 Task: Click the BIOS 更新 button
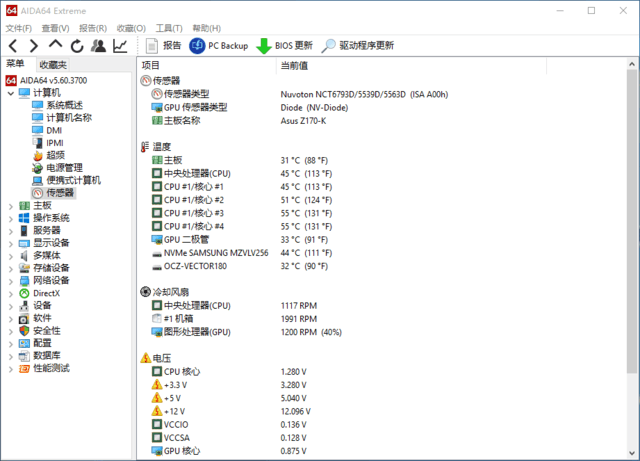pyautogui.click(x=284, y=45)
